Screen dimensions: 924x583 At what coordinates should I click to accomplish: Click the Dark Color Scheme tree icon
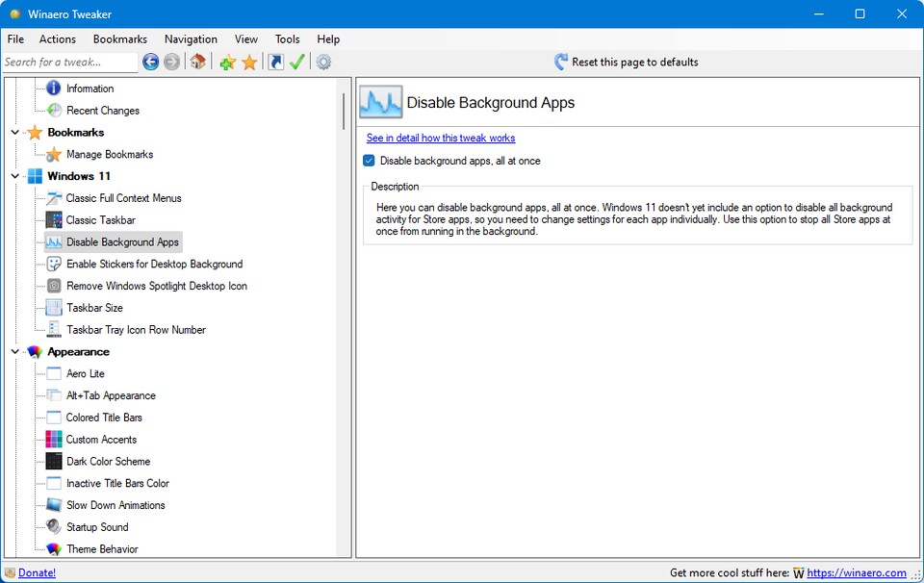[x=54, y=462]
